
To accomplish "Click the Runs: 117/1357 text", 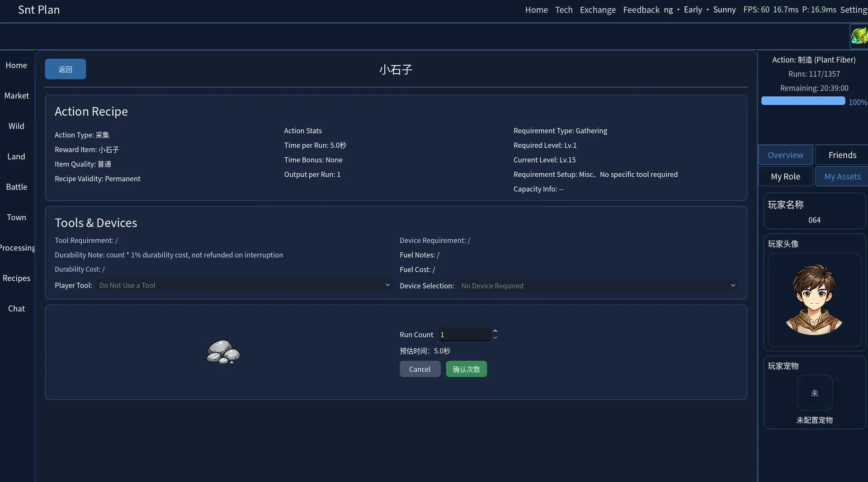I will pos(814,74).
